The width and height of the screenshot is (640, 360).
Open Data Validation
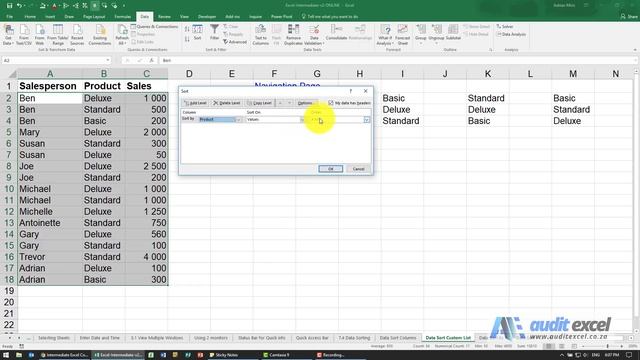click(314, 35)
